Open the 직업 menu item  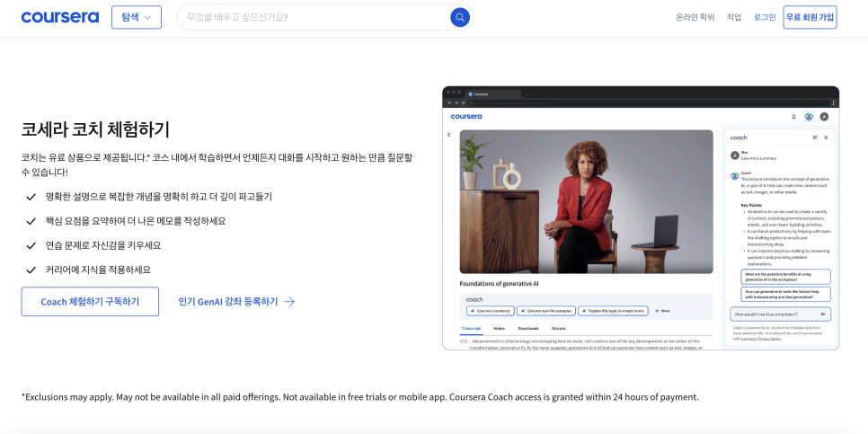click(x=734, y=17)
